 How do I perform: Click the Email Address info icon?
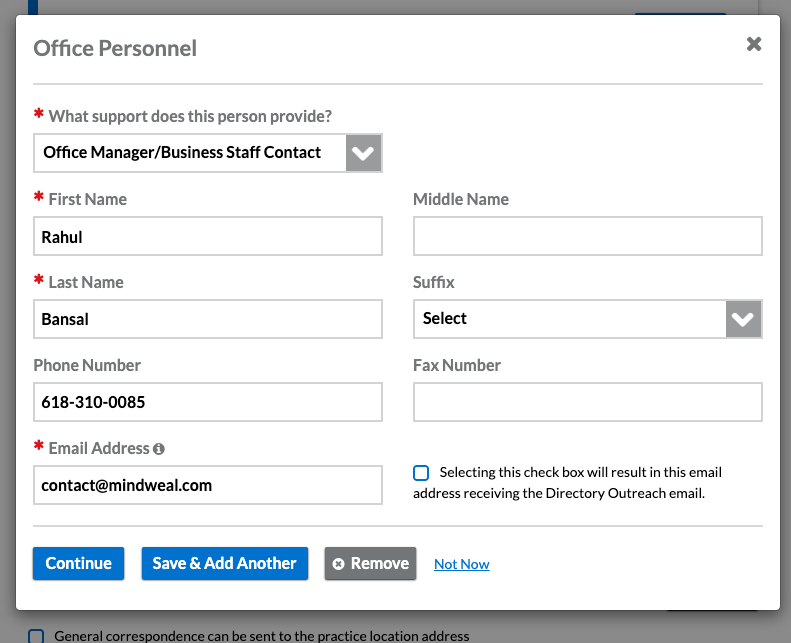[x=159, y=449]
